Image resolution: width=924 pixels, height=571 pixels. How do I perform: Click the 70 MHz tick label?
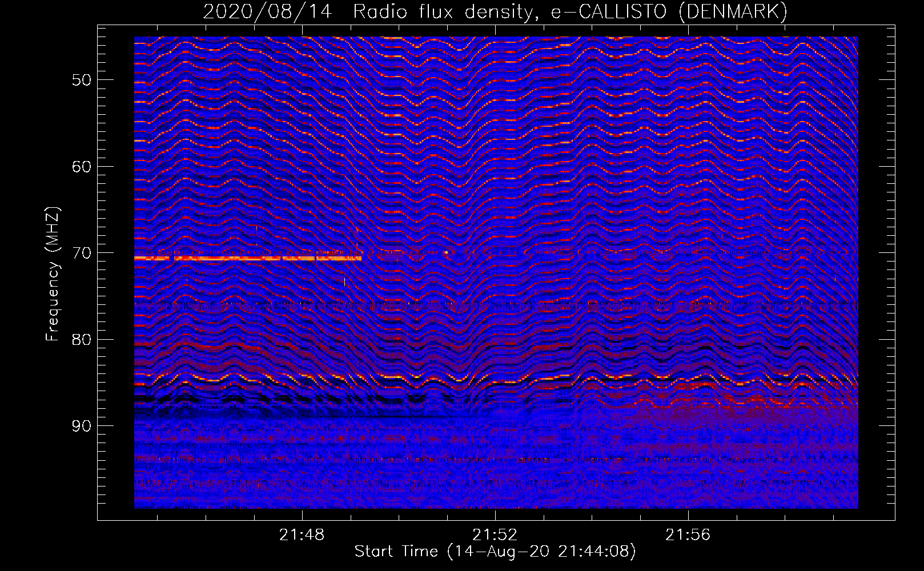pyautogui.click(x=82, y=253)
